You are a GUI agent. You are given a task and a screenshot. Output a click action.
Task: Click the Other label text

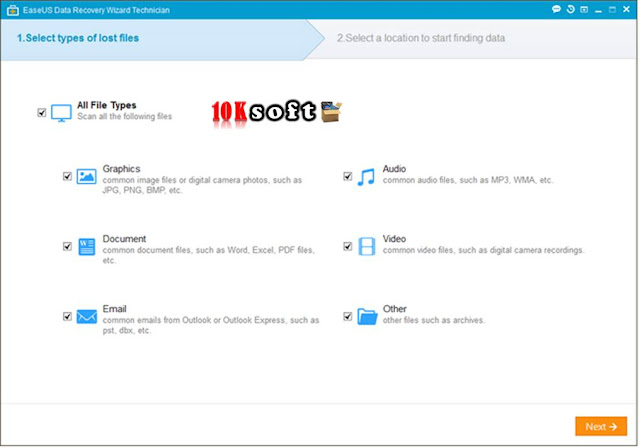tap(394, 309)
